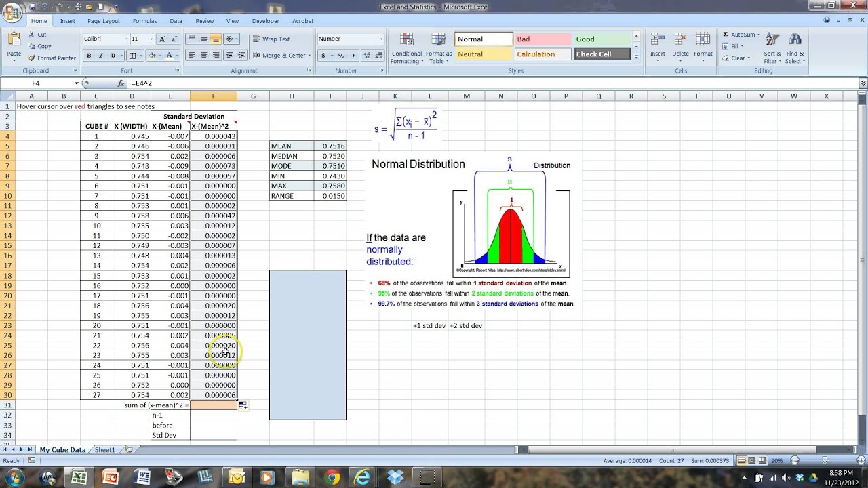Click the Windows Start orb

pos(14,477)
